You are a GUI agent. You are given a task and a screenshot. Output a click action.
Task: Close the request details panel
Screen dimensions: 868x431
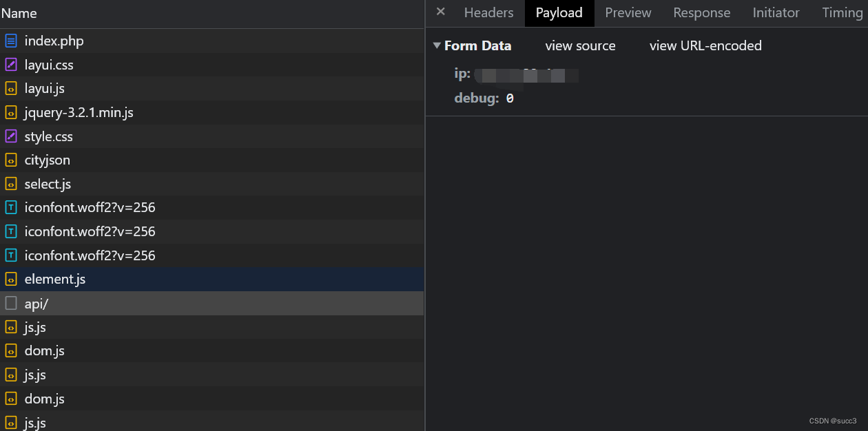441,12
